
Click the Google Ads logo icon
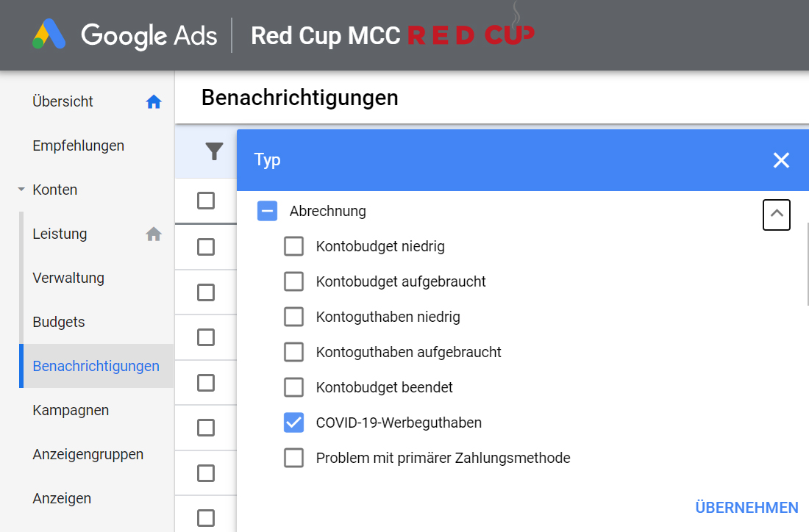(49, 35)
